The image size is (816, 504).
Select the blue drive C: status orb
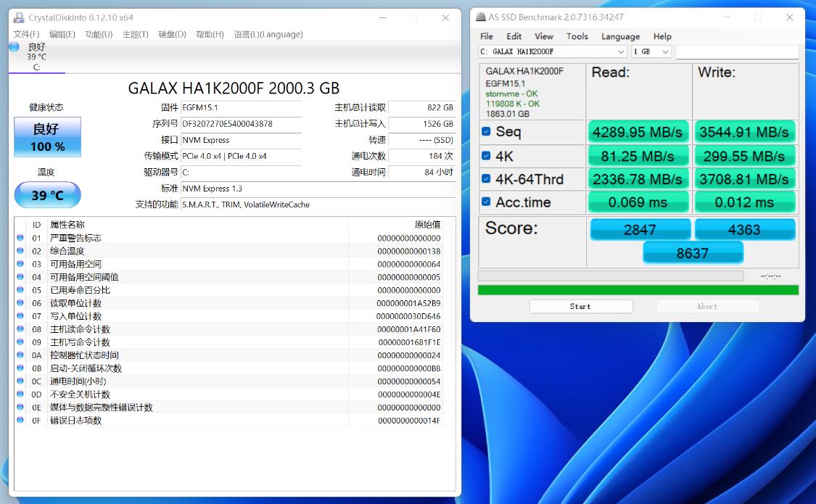point(15,47)
